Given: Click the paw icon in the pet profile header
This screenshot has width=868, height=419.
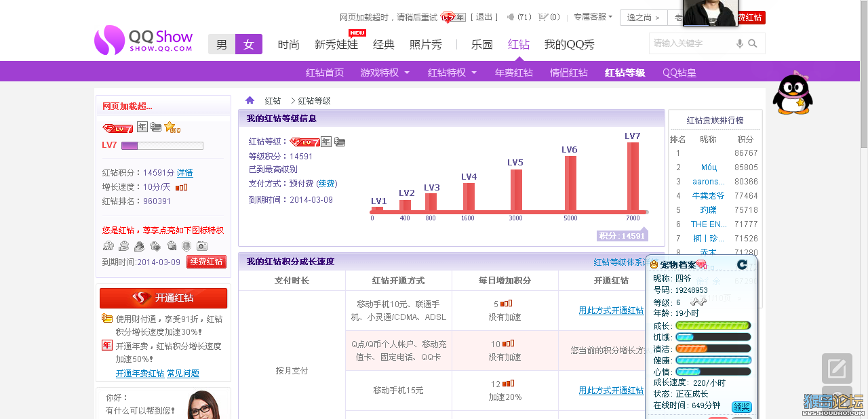Looking at the screenshot, I should (x=654, y=264).
